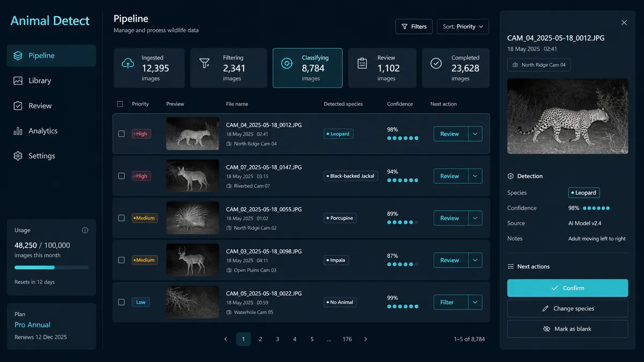Check the box for CAM_07_2025-05-18_0147.JPG row
The image size is (644, 362).
[121, 176]
